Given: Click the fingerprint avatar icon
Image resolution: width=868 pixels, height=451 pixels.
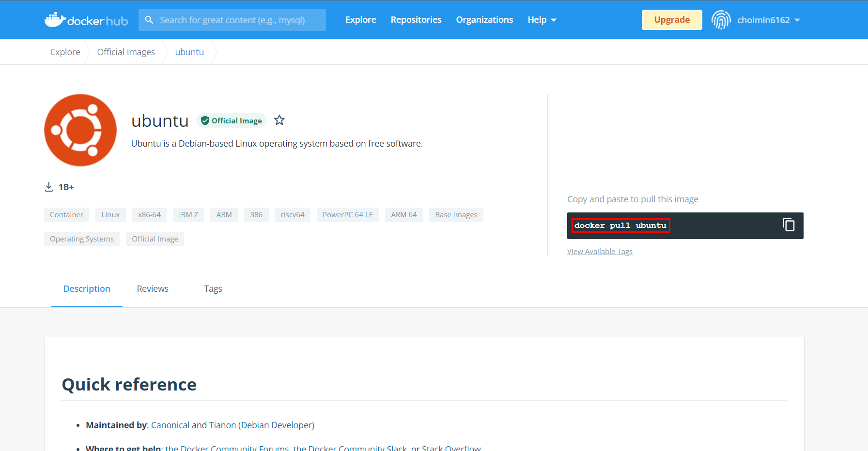Looking at the screenshot, I should [721, 20].
